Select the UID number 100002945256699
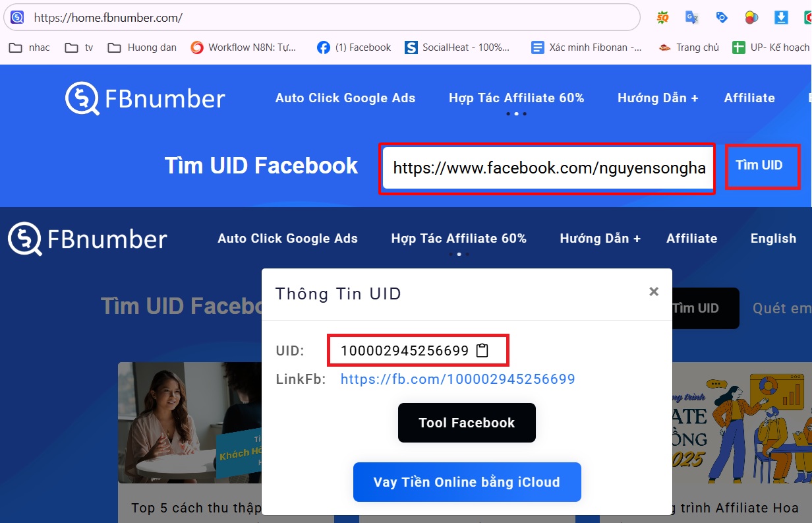This screenshot has height=523, width=812. click(x=405, y=351)
